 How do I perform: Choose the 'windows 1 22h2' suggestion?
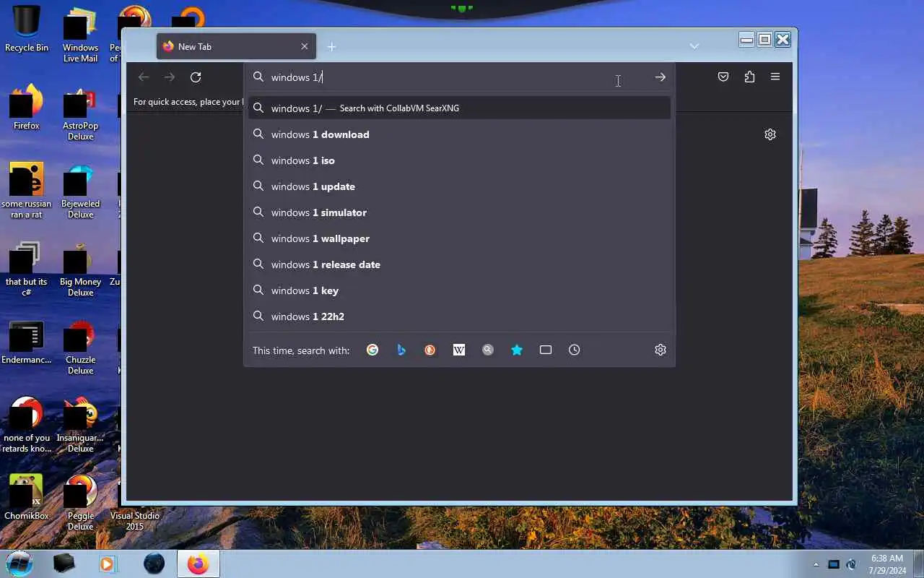[459, 316]
